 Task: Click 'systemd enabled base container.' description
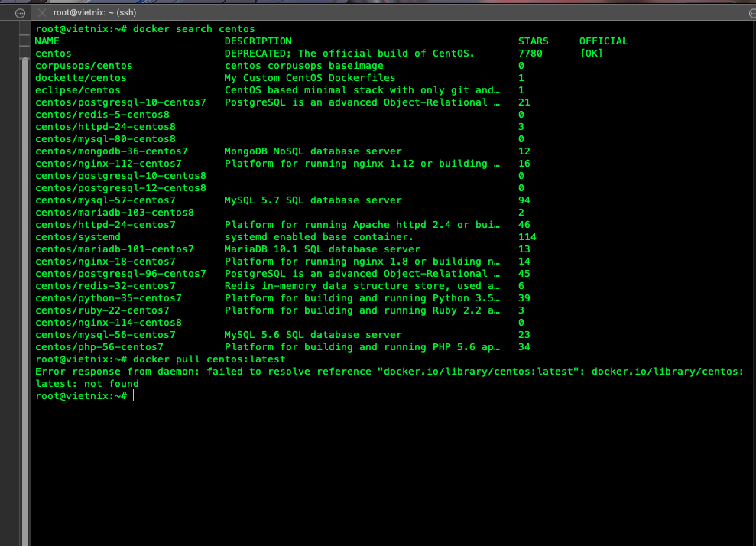pos(320,237)
